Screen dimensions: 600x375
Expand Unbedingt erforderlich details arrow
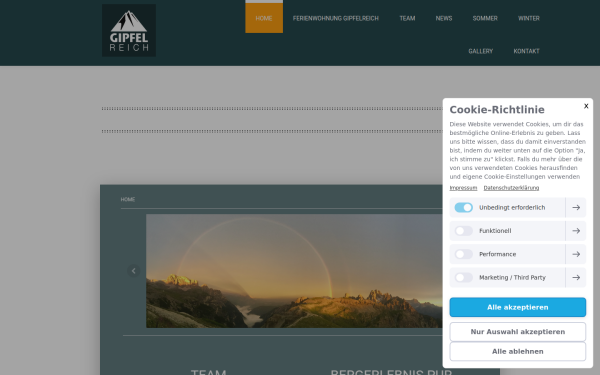tap(576, 207)
